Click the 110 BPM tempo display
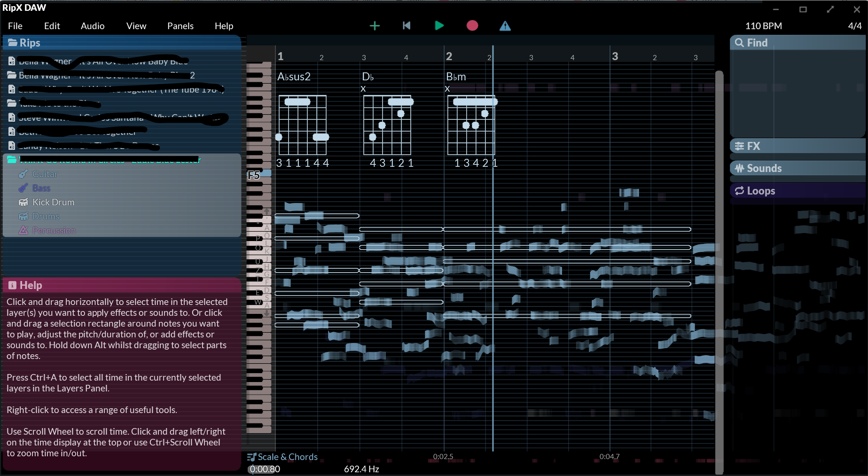Screen dimensions: 868x476 (x=763, y=26)
